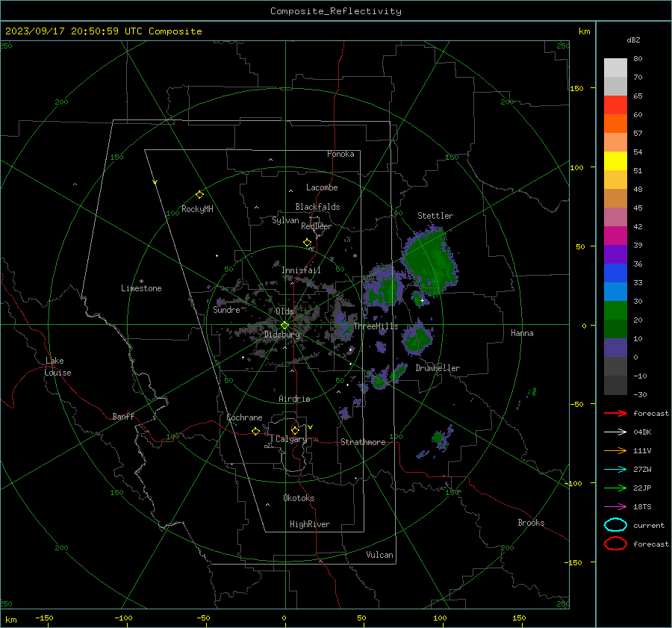Click the Sundre city label

(226, 309)
